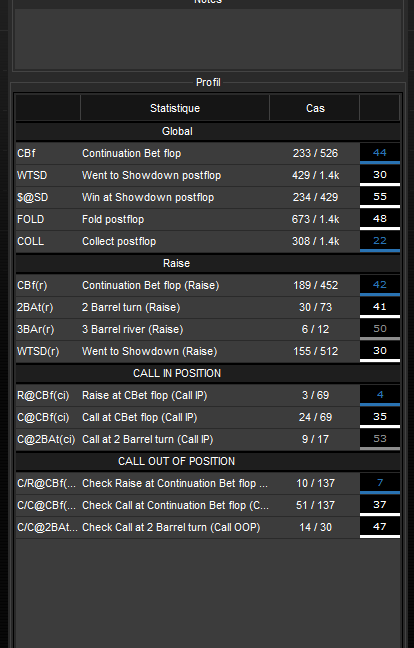Click the Check Raise value 7 cell
The height and width of the screenshot is (648, 414).
pyautogui.click(x=380, y=483)
